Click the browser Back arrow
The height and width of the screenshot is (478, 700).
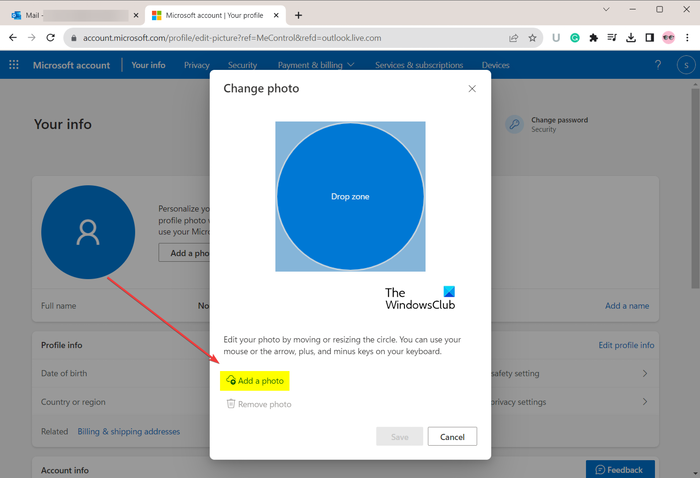click(12, 38)
